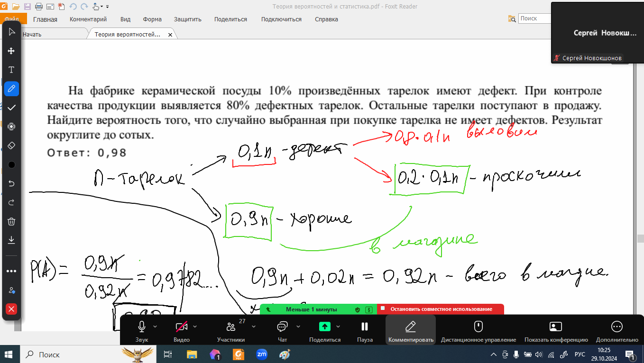Click the checkmark Stamp tool
This screenshot has width=644, height=363.
11,108
